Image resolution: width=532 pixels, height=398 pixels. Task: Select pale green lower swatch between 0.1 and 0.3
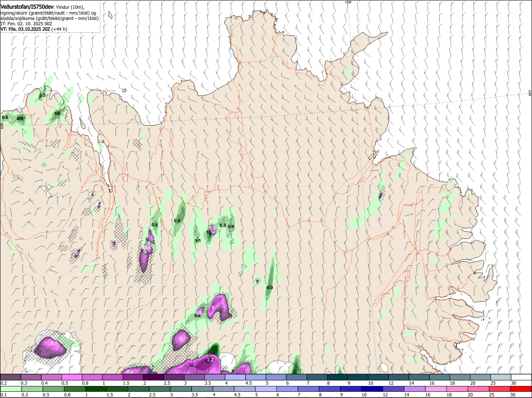click(x=10, y=389)
